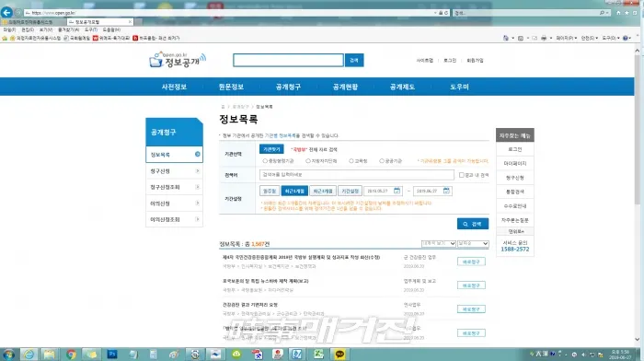644x361 pixels.
Task: Click 바로청구 for the 국민건강증진종합계획 item
Action: pyautogui.click(x=471, y=262)
